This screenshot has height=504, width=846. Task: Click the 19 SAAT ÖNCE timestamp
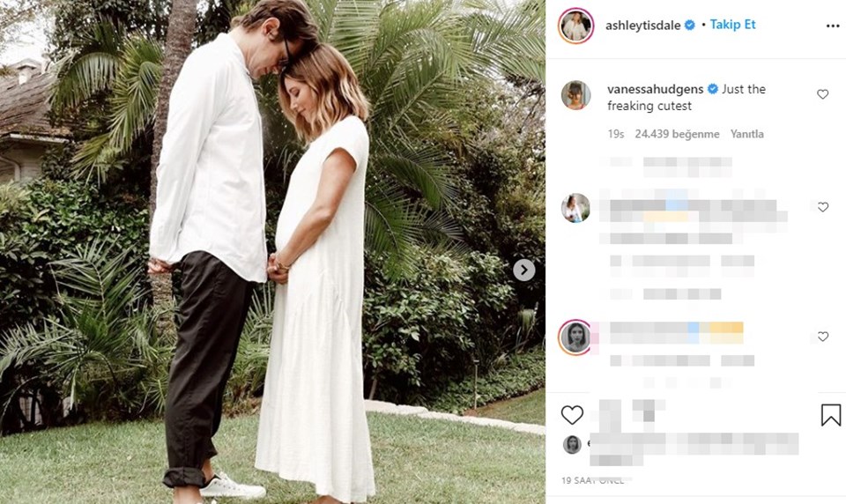tap(592, 480)
